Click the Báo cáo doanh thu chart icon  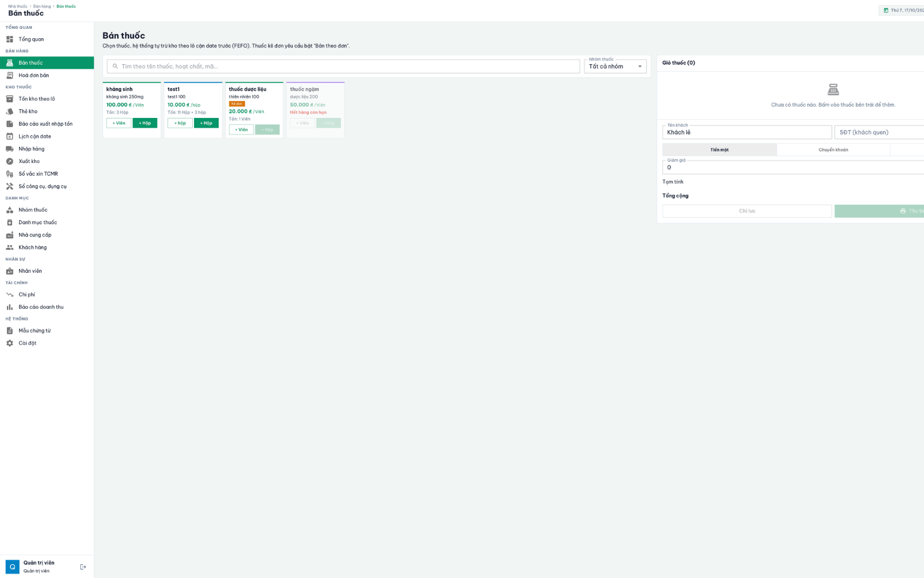point(10,307)
